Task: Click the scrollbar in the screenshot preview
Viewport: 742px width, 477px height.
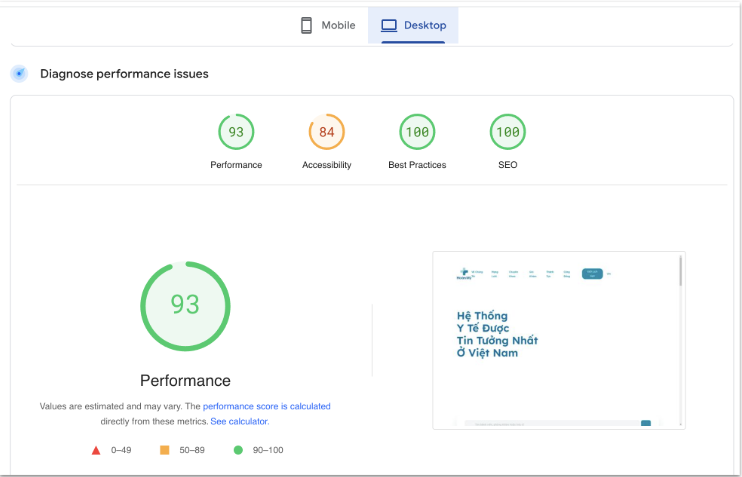Action: [x=681, y=271]
